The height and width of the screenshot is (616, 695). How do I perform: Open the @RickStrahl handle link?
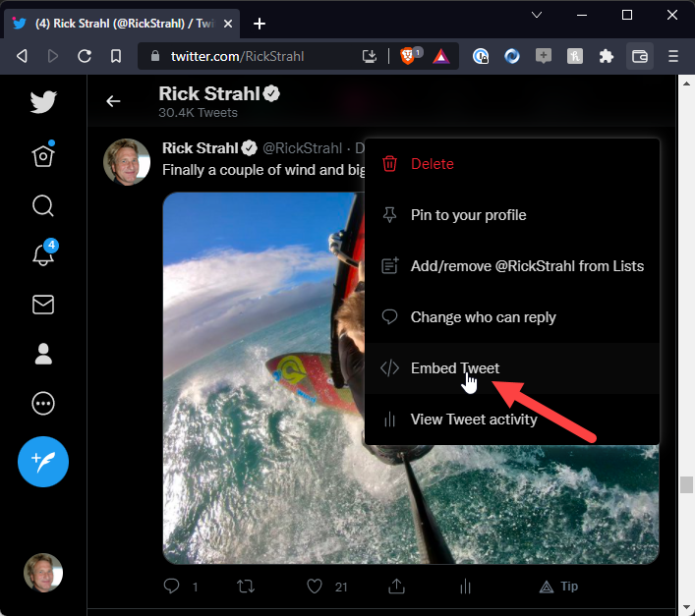pos(303,148)
